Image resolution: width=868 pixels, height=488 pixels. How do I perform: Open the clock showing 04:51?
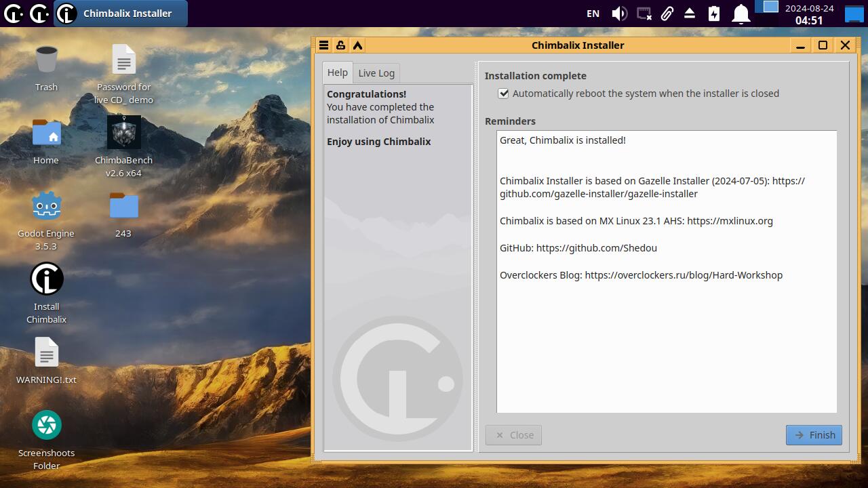tap(809, 14)
